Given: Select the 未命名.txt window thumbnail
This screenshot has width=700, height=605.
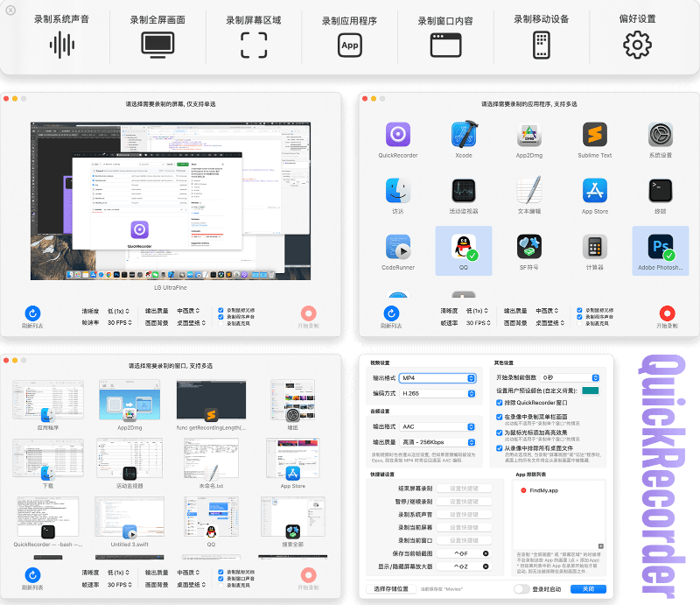Looking at the screenshot, I should [x=211, y=460].
